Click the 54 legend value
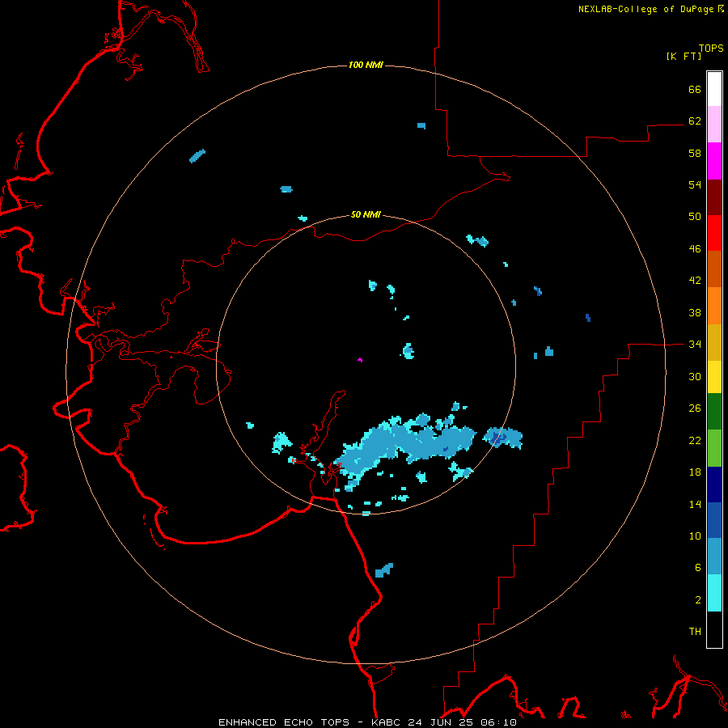 pyautogui.click(x=695, y=184)
